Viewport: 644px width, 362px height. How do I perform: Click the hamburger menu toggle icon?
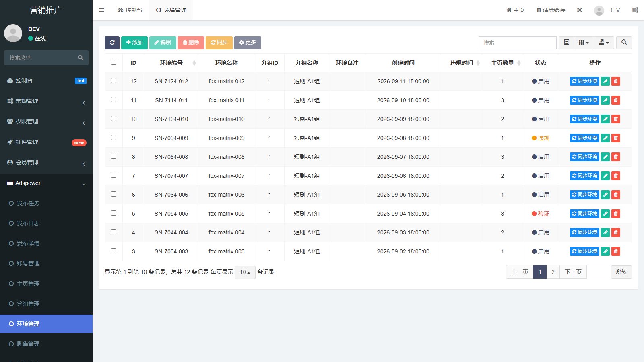(101, 10)
